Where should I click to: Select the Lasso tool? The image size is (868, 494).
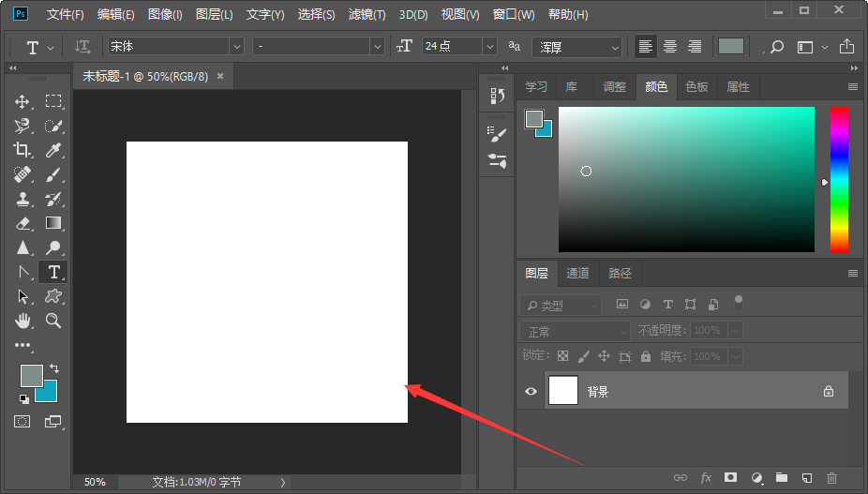[22, 126]
